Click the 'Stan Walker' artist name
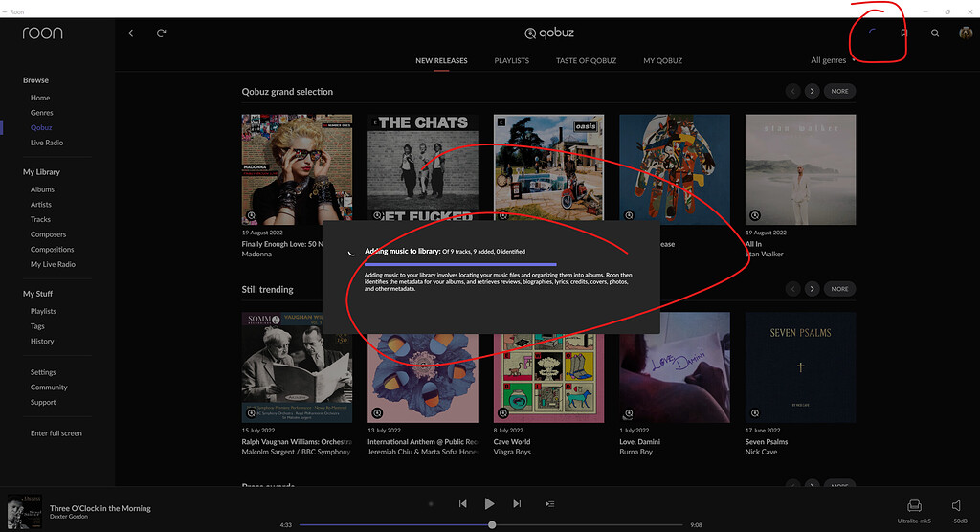This screenshot has height=532, width=980. pyautogui.click(x=764, y=254)
